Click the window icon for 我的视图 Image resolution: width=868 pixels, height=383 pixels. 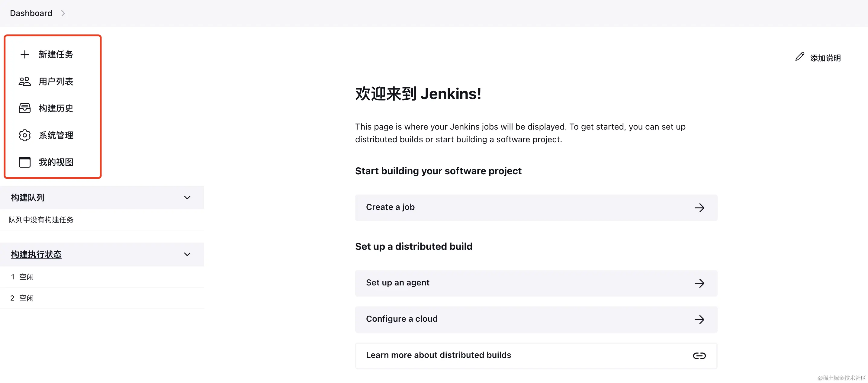[x=24, y=163]
